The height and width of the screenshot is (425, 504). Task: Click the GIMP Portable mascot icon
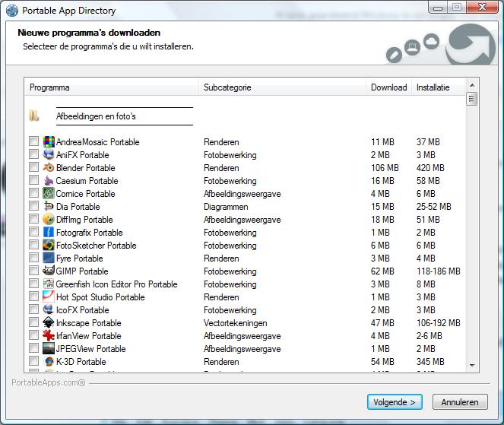(x=49, y=271)
